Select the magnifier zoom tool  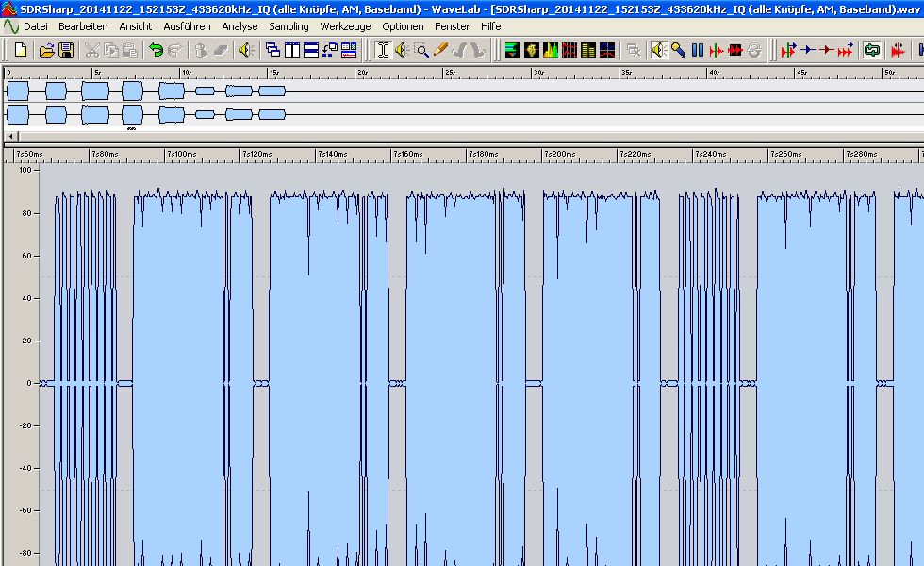pyautogui.click(x=421, y=49)
